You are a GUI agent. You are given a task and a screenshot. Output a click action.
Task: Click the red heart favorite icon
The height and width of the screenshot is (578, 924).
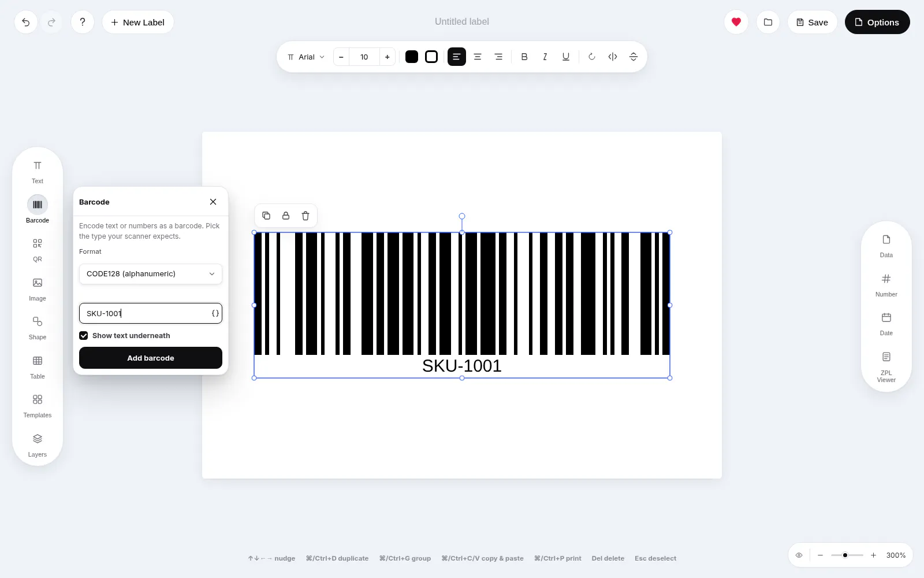[x=736, y=22]
